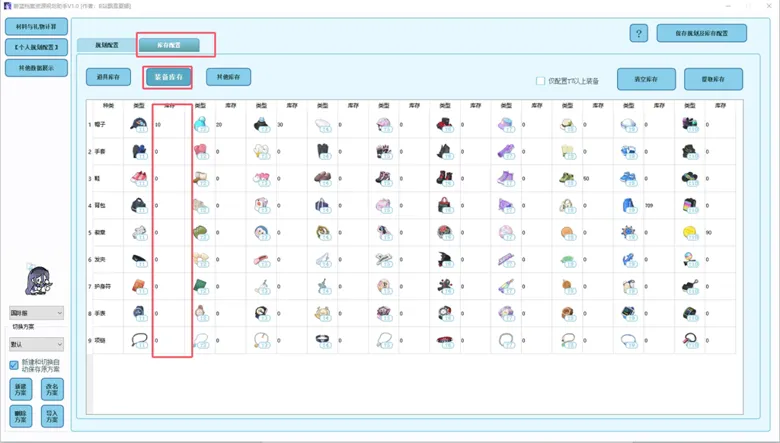Click the 护身符 row label
This screenshot has height=443, width=780.
(x=102, y=286)
